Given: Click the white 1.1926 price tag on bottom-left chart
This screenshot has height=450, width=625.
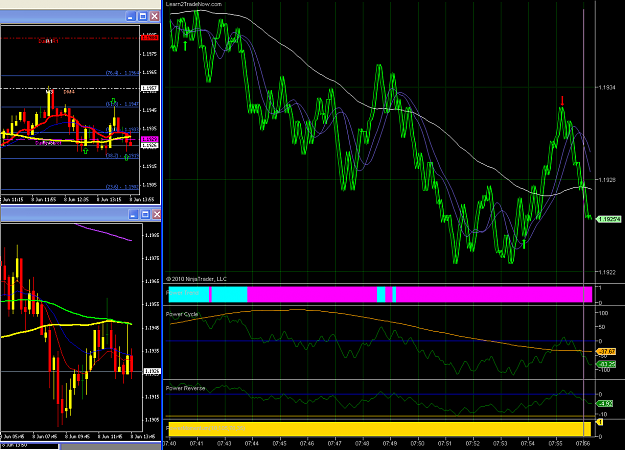Looking at the screenshot, I should [x=152, y=371].
